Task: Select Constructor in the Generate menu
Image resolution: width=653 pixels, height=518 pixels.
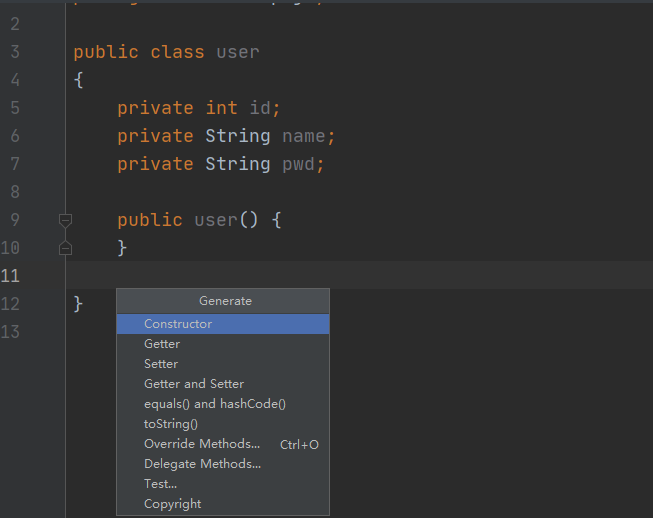Action: point(223,324)
